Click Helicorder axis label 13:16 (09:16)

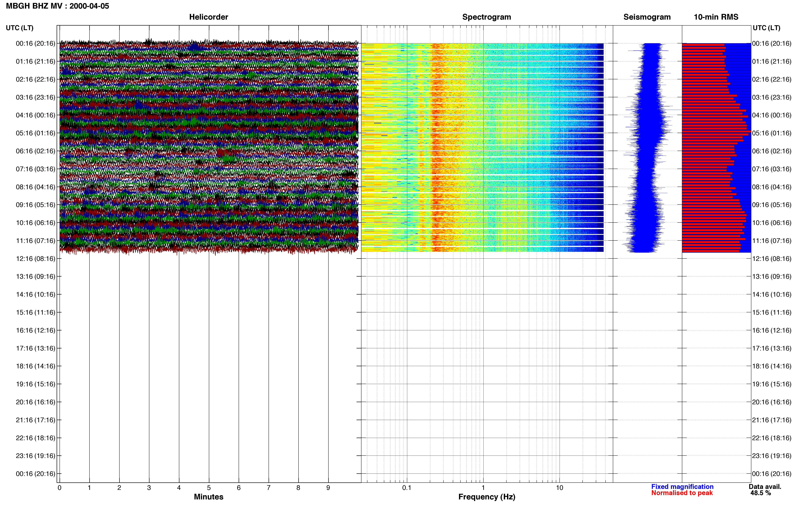pyautogui.click(x=36, y=277)
